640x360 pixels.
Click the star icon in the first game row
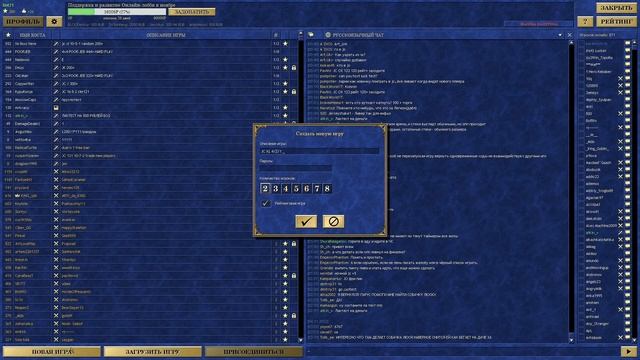pos(285,44)
